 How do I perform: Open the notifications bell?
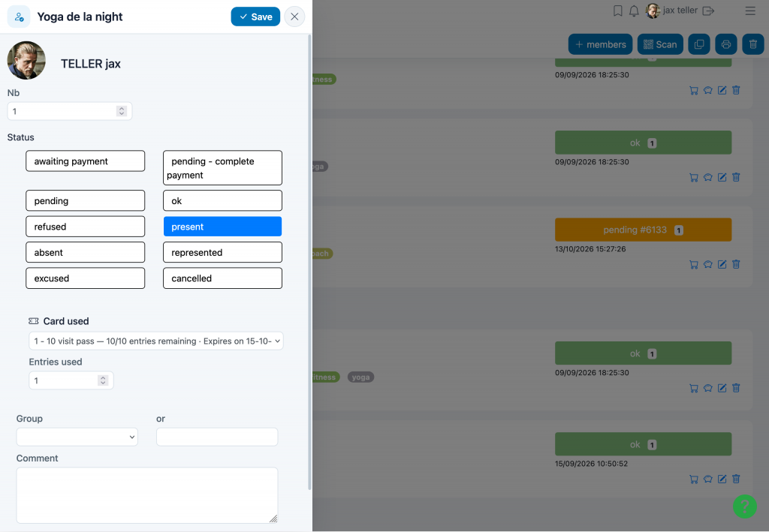pyautogui.click(x=634, y=11)
